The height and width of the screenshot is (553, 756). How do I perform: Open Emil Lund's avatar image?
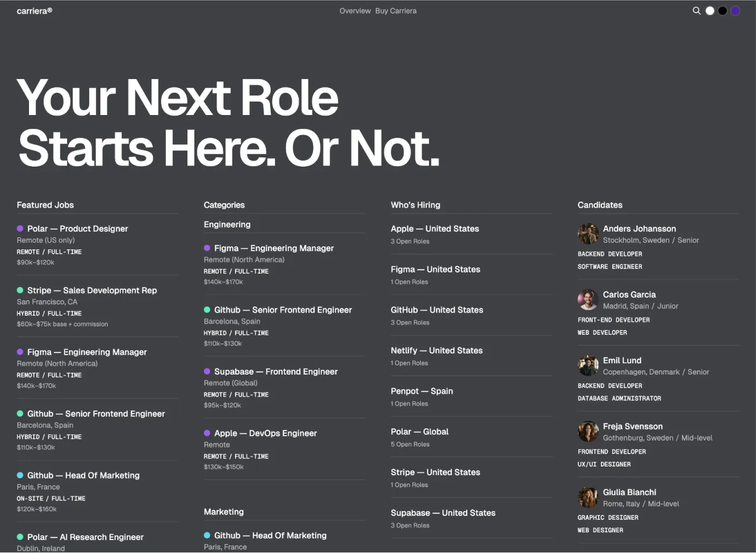(588, 365)
